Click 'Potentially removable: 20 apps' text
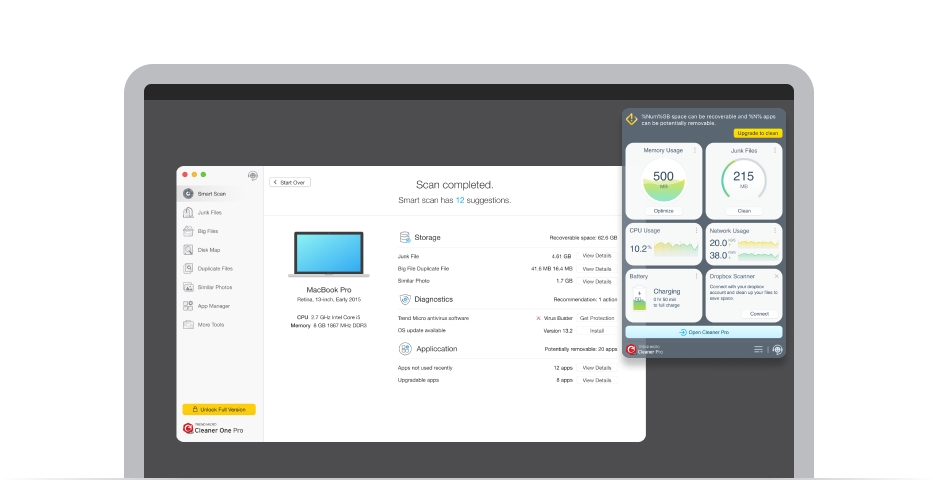 (581, 349)
